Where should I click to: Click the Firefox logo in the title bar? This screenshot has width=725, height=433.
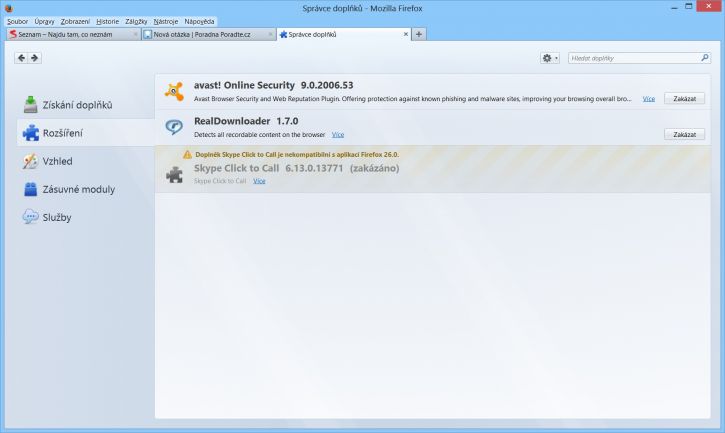[x=8, y=8]
